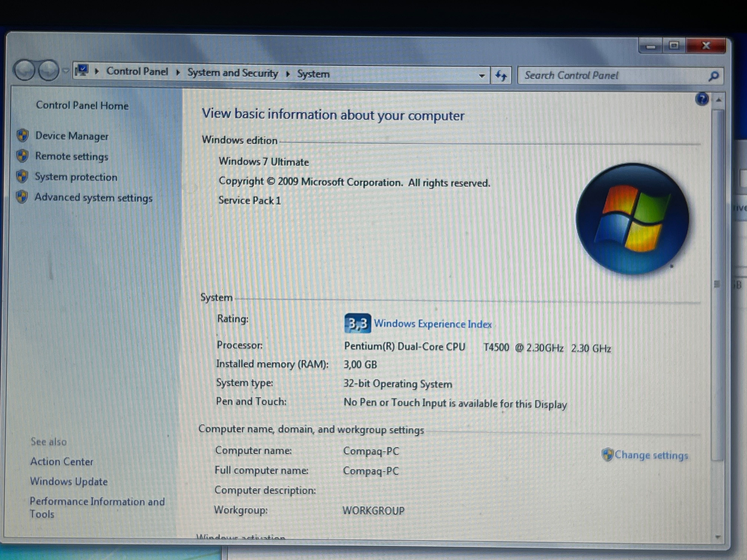The width and height of the screenshot is (747, 560).
Task: Expand the arrow after Control Panel breadcrumb
Action: [178, 73]
